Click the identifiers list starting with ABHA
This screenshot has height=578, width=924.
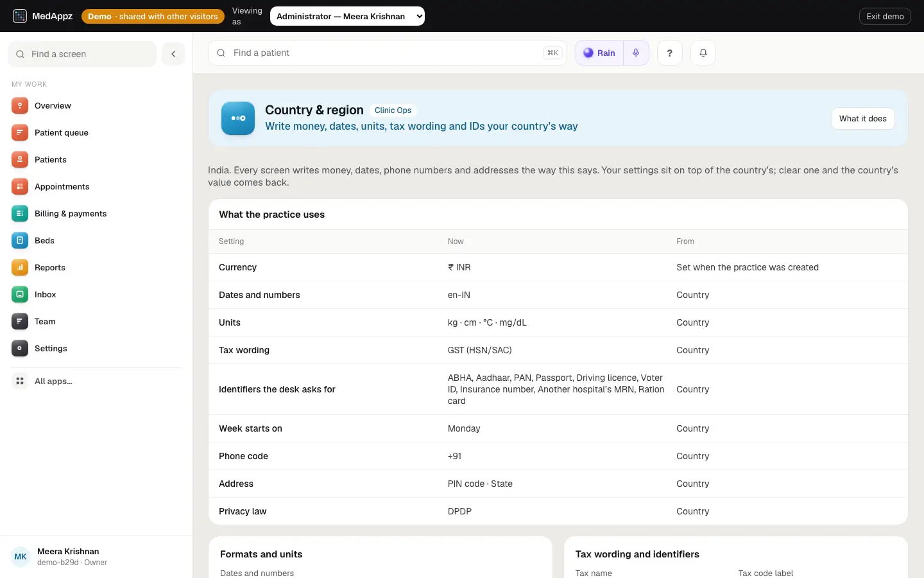pos(556,389)
